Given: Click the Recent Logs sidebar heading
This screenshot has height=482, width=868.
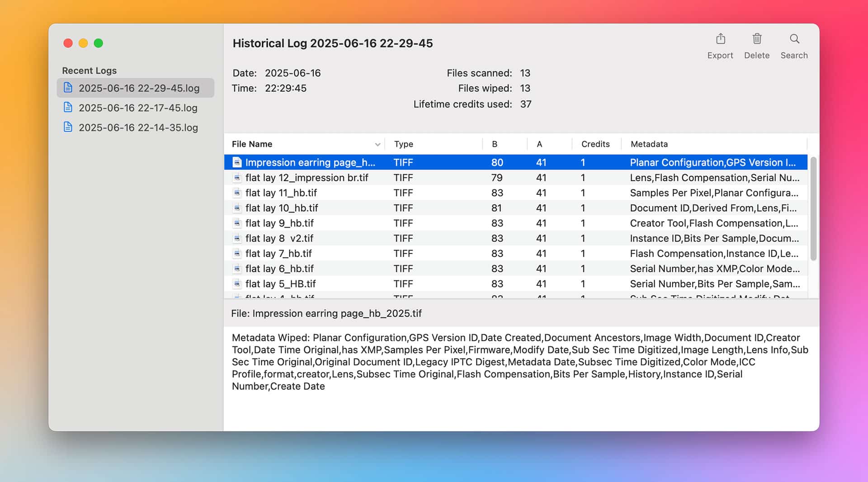Looking at the screenshot, I should pyautogui.click(x=89, y=71).
